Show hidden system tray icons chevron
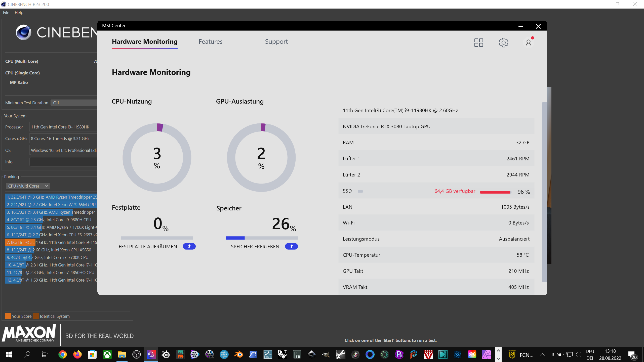The height and width of the screenshot is (362, 644). (x=542, y=355)
